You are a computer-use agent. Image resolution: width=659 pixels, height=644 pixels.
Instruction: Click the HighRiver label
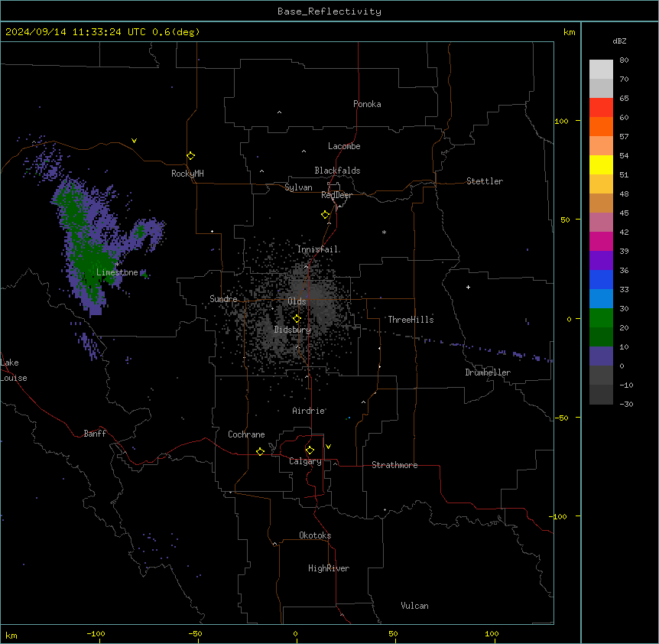329,568
